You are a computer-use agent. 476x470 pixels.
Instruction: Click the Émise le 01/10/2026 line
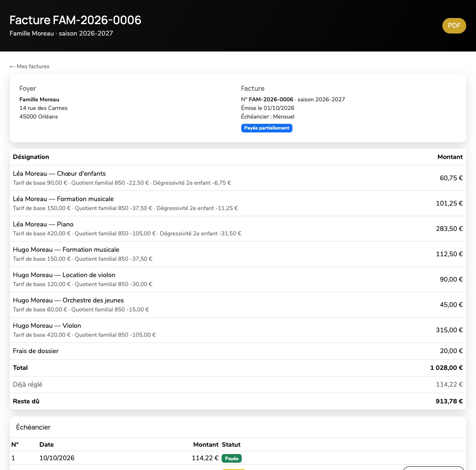click(x=268, y=108)
